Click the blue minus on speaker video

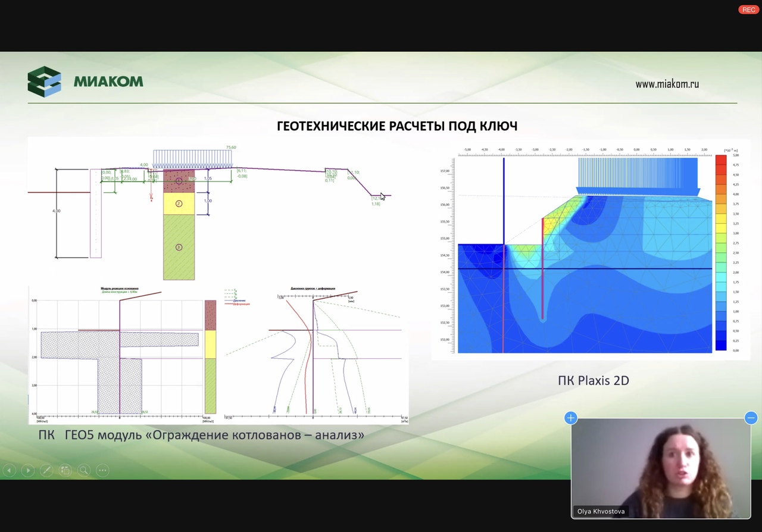[x=751, y=418]
